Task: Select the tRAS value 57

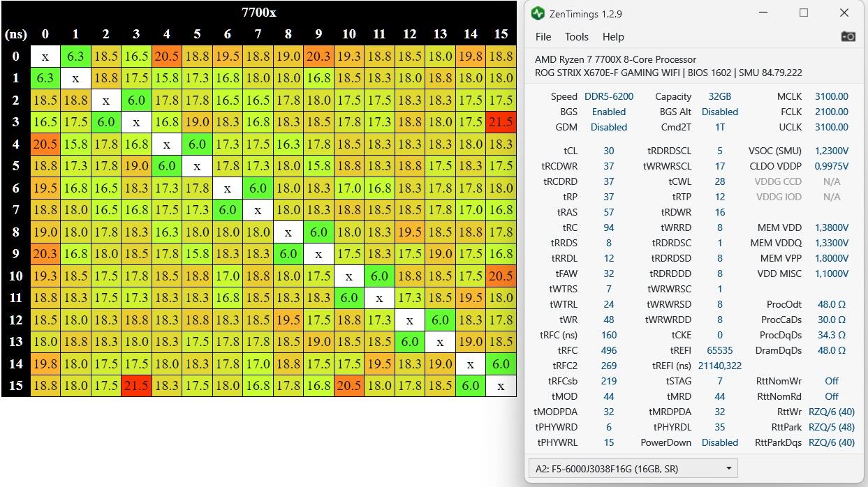Action: pos(609,212)
